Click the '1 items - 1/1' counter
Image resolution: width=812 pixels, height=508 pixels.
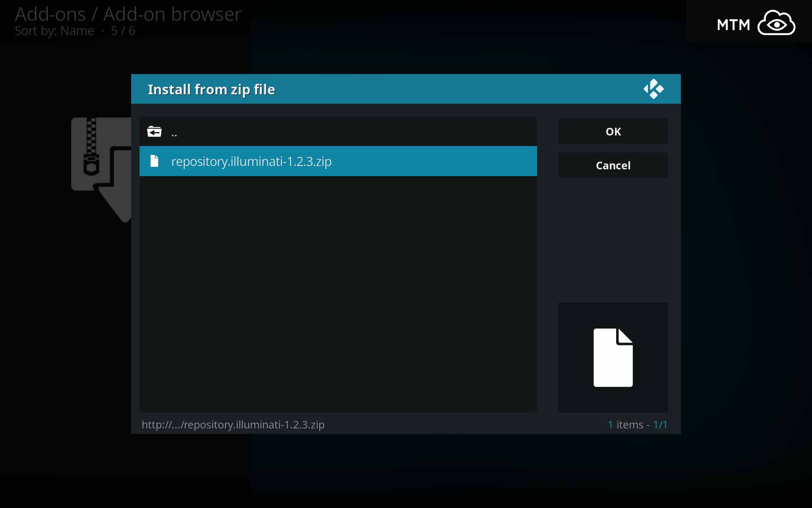click(x=637, y=425)
